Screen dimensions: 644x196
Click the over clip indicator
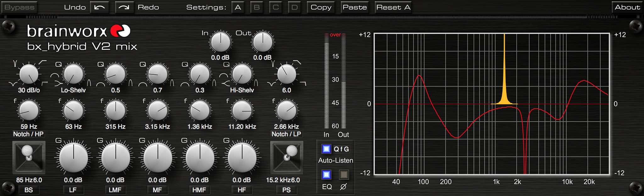tap(335, 35)
